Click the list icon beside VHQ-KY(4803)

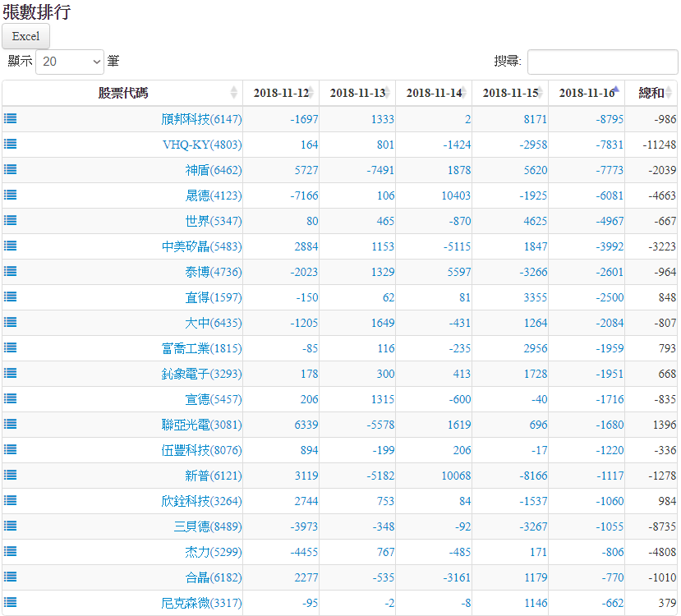10,144
